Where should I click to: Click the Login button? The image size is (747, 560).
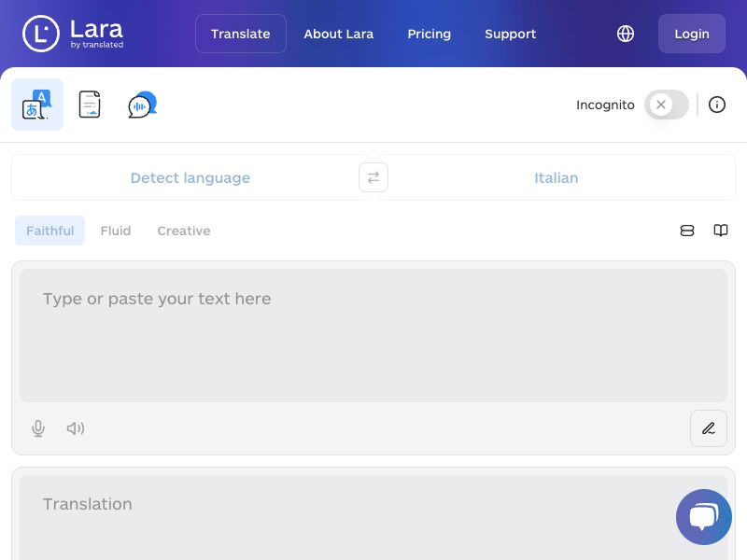pos(692,34)
